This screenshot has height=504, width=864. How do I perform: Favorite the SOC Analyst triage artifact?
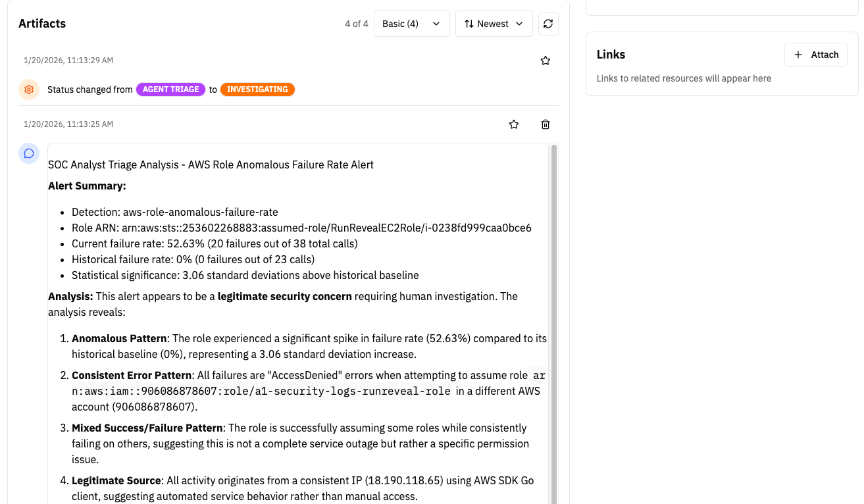coord(514,124)
